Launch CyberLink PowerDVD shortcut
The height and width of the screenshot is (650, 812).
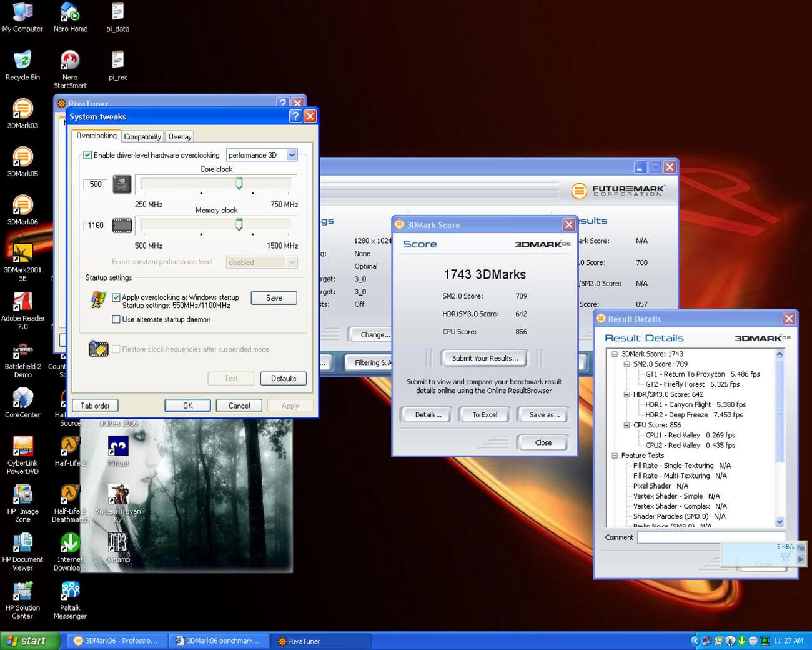click(22, 455)
